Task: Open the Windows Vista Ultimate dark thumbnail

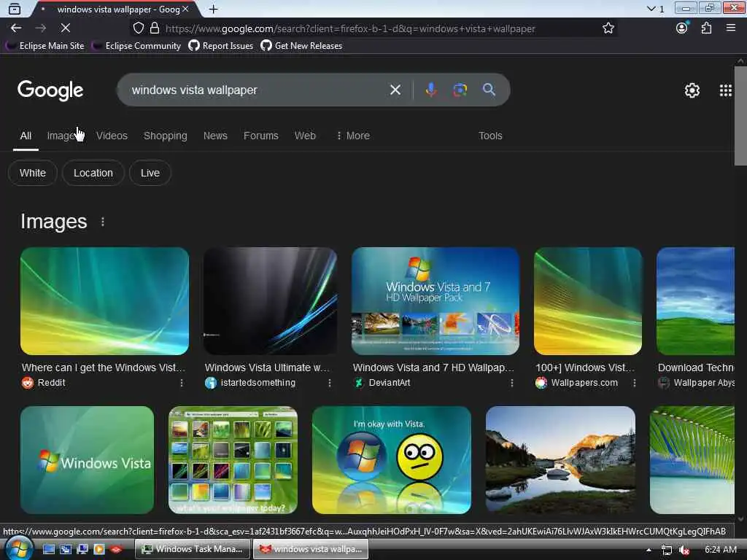Action: pos(270,301)
